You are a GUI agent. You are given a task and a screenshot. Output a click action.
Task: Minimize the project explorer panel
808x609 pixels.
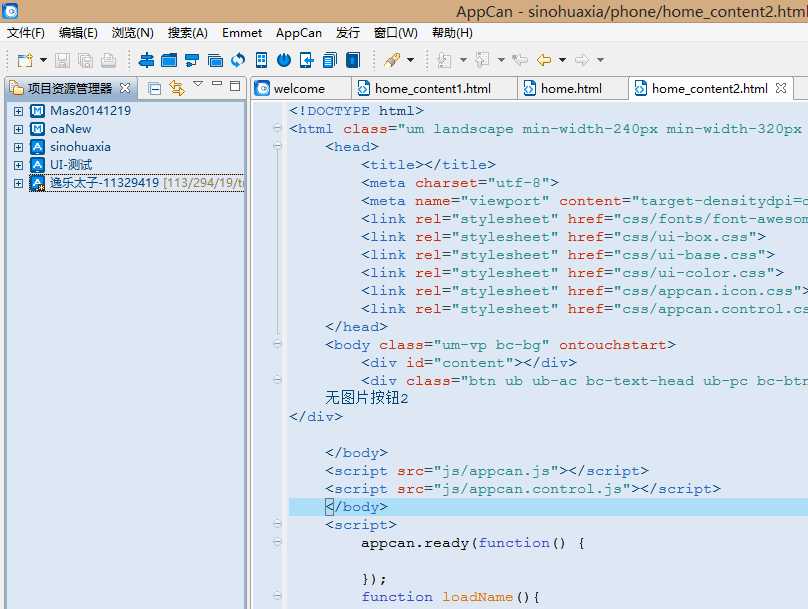[x=217, y=84]
